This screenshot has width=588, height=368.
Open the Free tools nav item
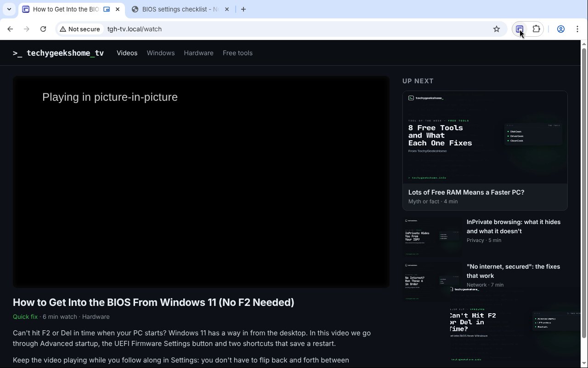point(237,53)
